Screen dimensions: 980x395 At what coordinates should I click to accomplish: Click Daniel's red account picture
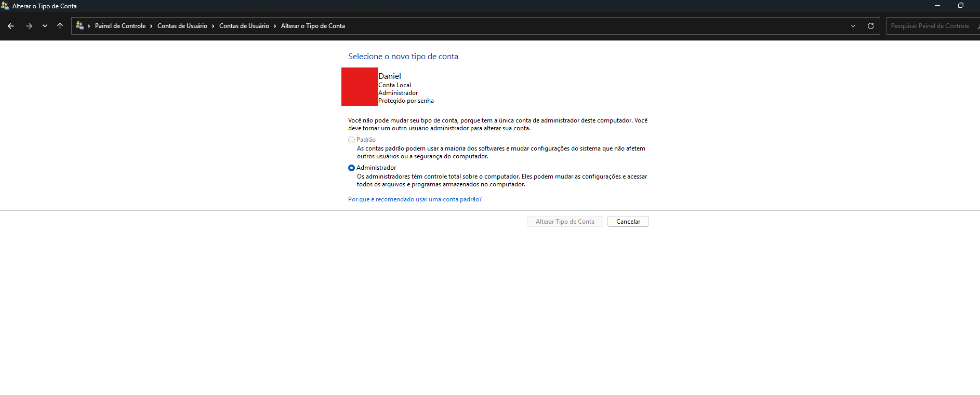(360, 87)
